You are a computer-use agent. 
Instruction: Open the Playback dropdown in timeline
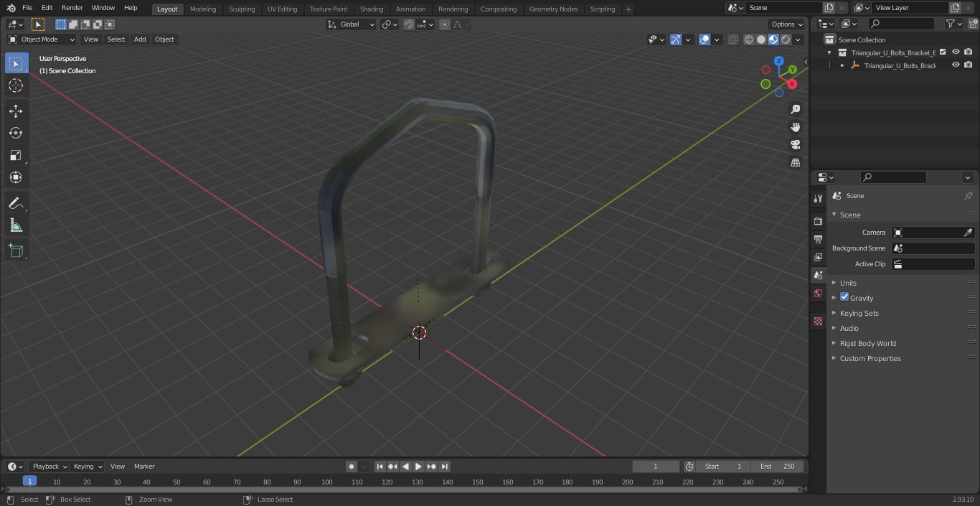(50, 467)
